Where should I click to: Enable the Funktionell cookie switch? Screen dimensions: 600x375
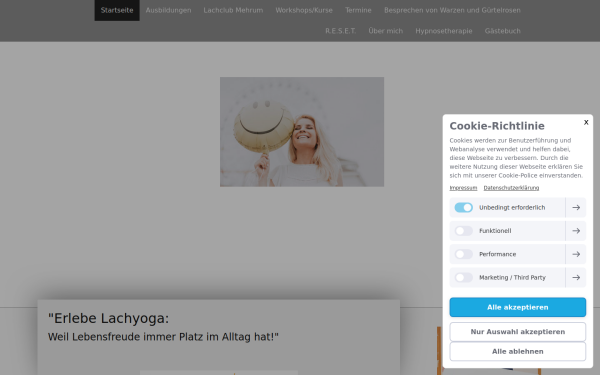click(x=463, y=231)
